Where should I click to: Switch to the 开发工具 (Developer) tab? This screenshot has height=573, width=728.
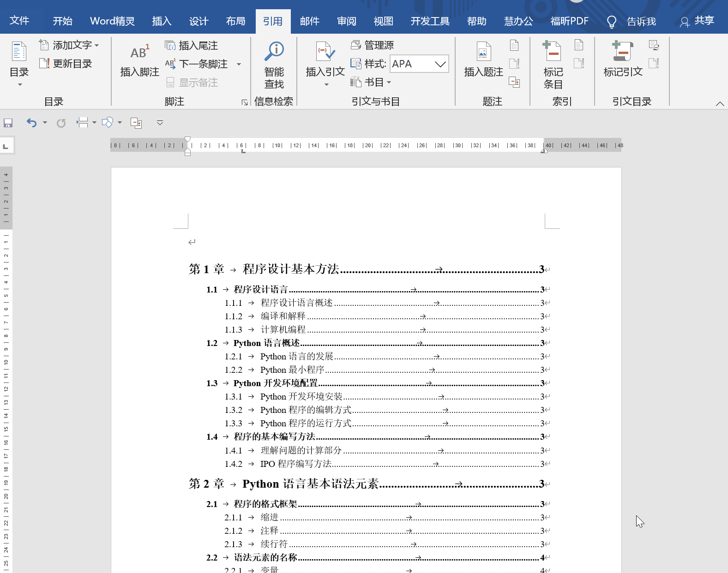point(430,21)
